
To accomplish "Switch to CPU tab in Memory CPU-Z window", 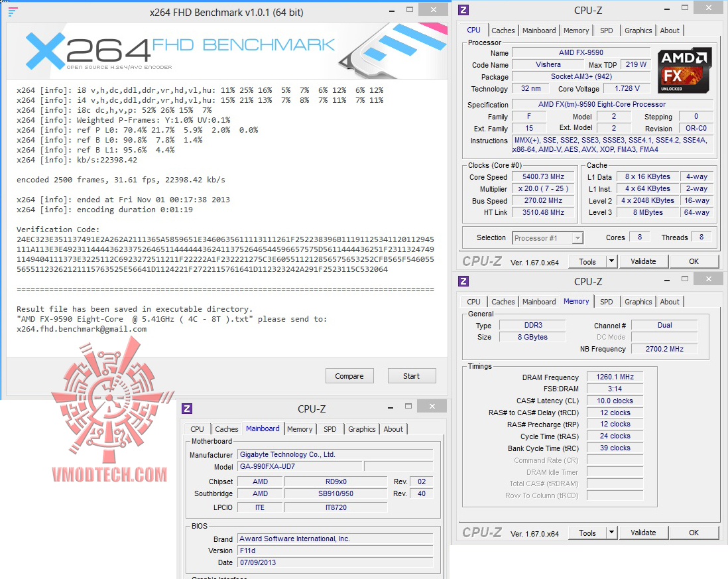I will click(x=473, y=302).
